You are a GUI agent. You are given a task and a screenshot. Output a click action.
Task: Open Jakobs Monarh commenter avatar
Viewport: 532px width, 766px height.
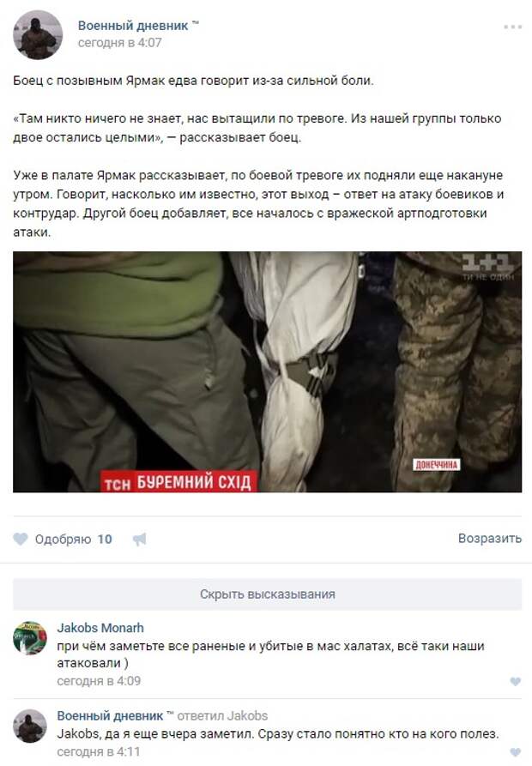coord(30,638)
